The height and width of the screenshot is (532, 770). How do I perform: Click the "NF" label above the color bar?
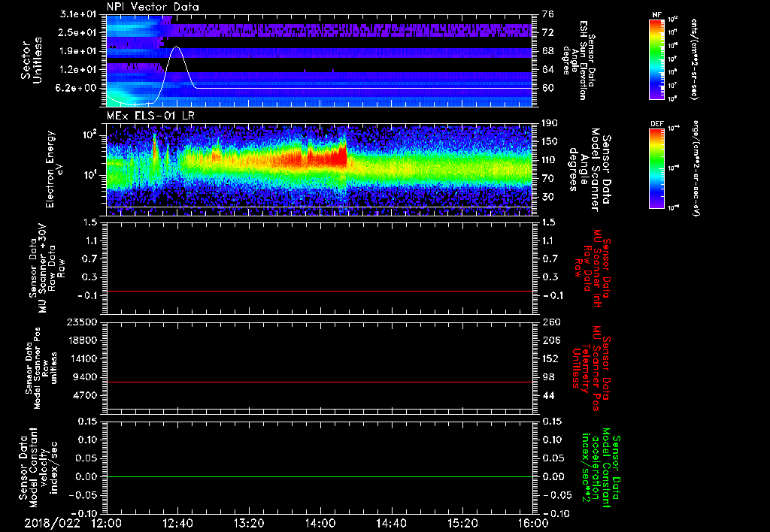(656, 15)
